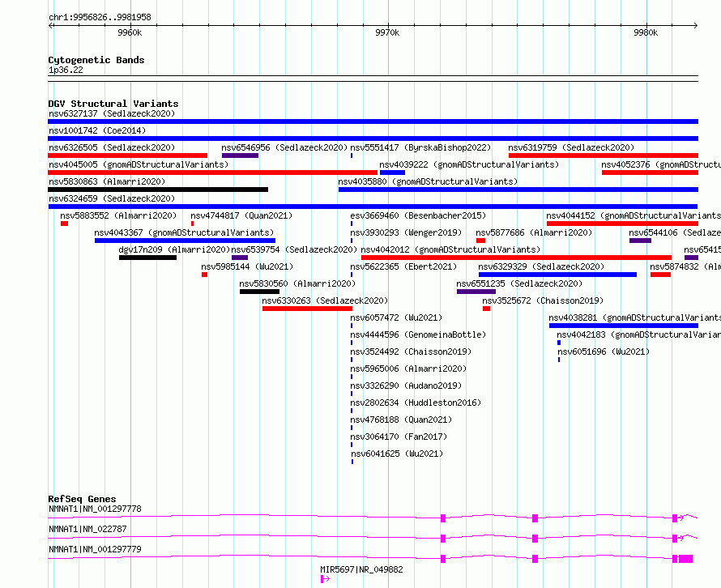Click the nsv6326505 red variant bar
This screenshot has height=588, width=721.
[127, 156]
